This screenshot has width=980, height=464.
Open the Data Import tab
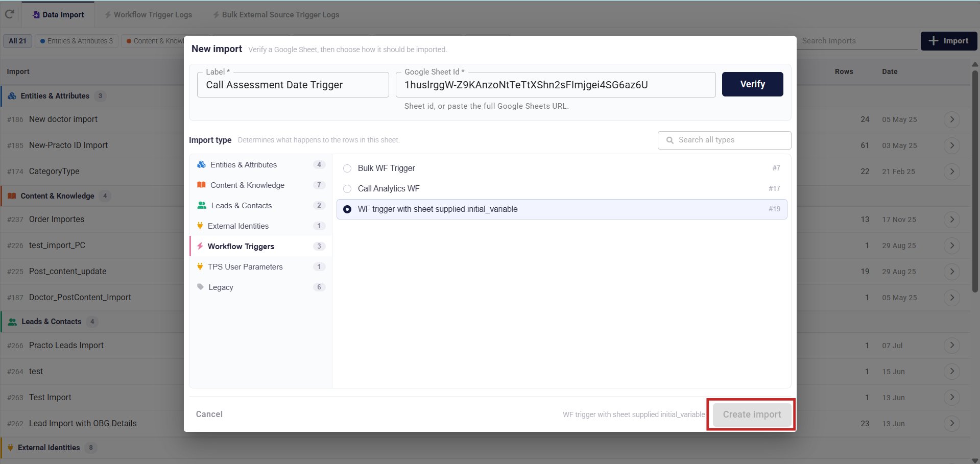click(58, 15)
